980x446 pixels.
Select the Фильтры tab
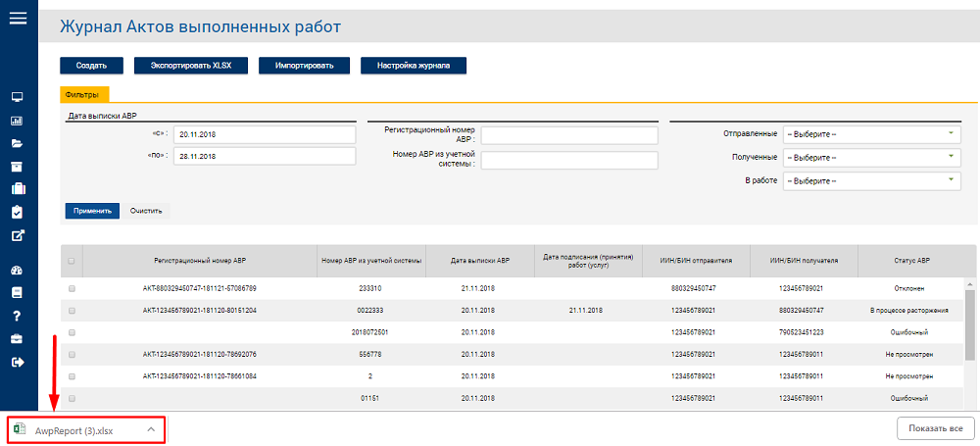coord(84,94)
